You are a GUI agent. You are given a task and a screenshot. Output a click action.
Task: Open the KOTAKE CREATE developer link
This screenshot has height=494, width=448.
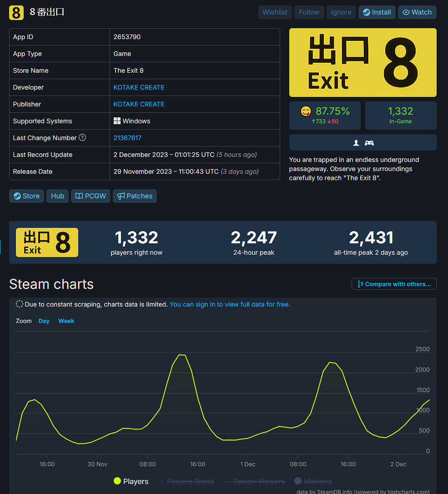(139, 87)
